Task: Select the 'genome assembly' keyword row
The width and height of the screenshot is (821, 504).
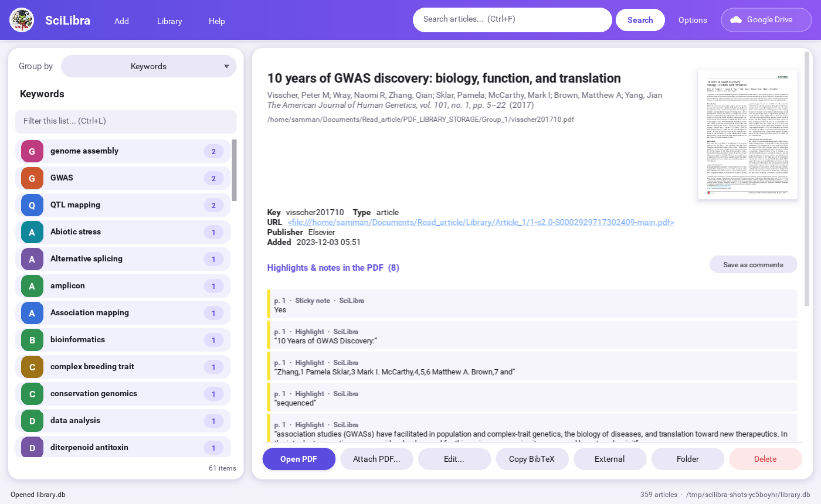Action: click(123, 151)
